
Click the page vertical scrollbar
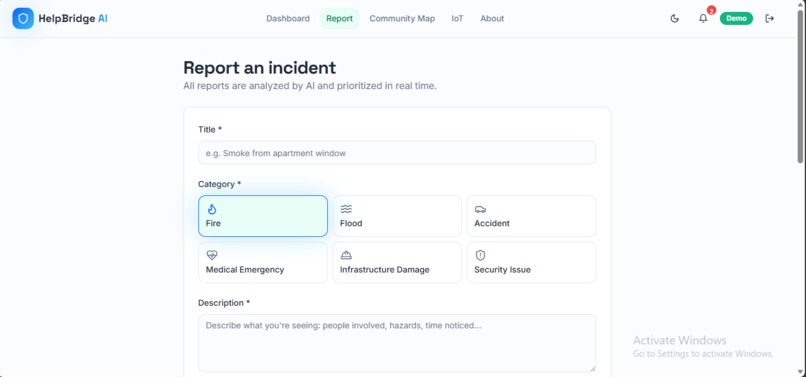point(800,87)
